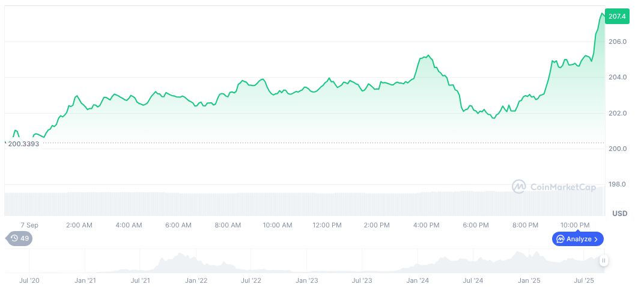Click the 4:00 PM time axis label
The height and width of the screenshot is (287, 644).
click(x=426, y=225)
